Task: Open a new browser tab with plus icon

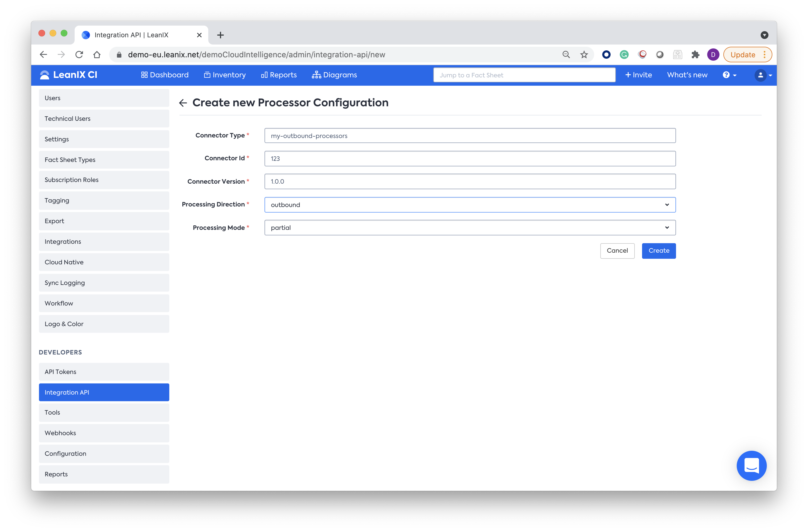Action: tap(220, 35)
